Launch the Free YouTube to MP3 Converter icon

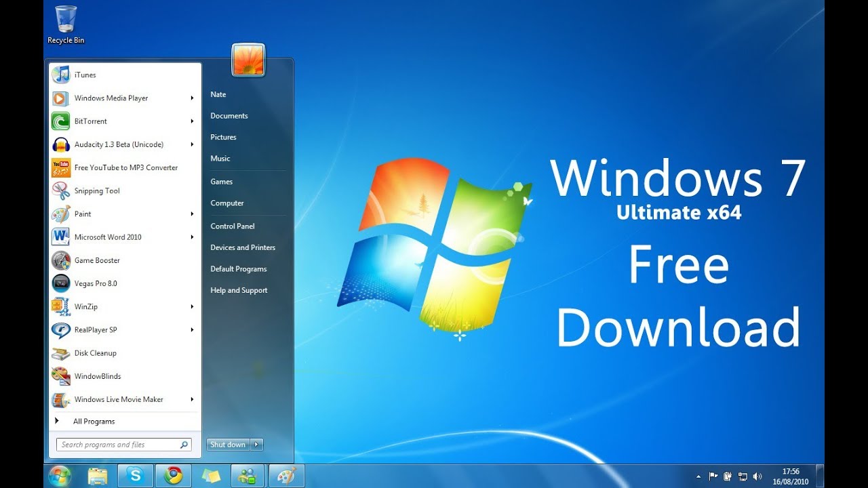pos(61,167)
